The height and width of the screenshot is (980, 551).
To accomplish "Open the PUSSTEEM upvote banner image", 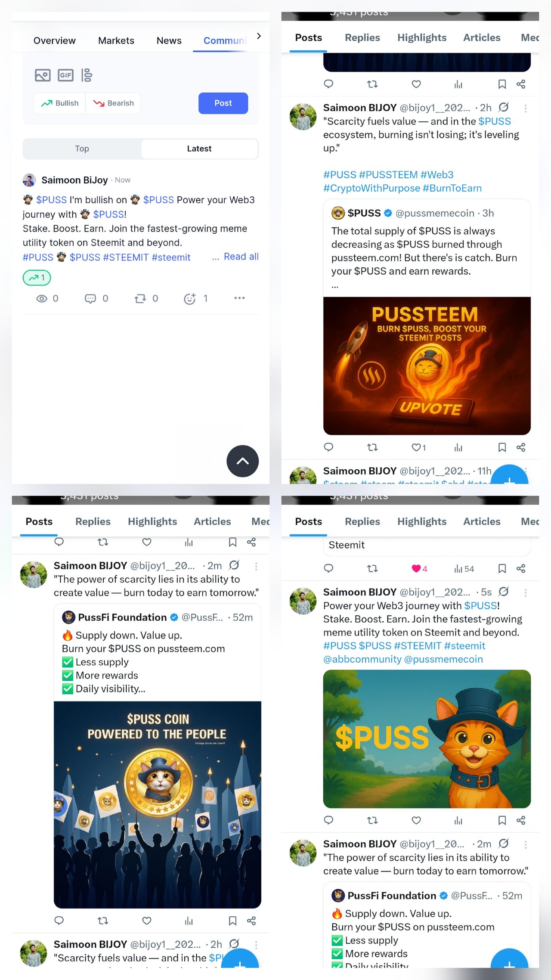I will [x=427, y=366].
